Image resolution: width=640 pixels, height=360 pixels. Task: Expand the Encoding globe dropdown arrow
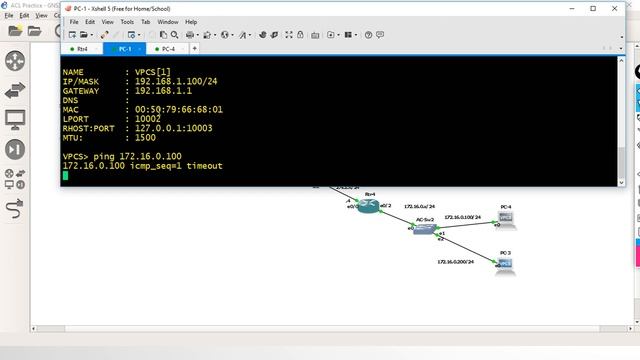click(x=233, y=35)
